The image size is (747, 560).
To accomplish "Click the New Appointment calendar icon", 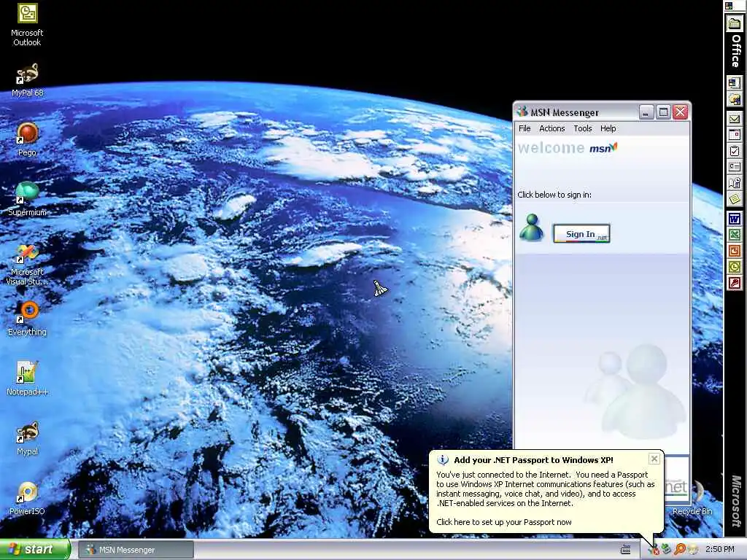I will point(734,135).
